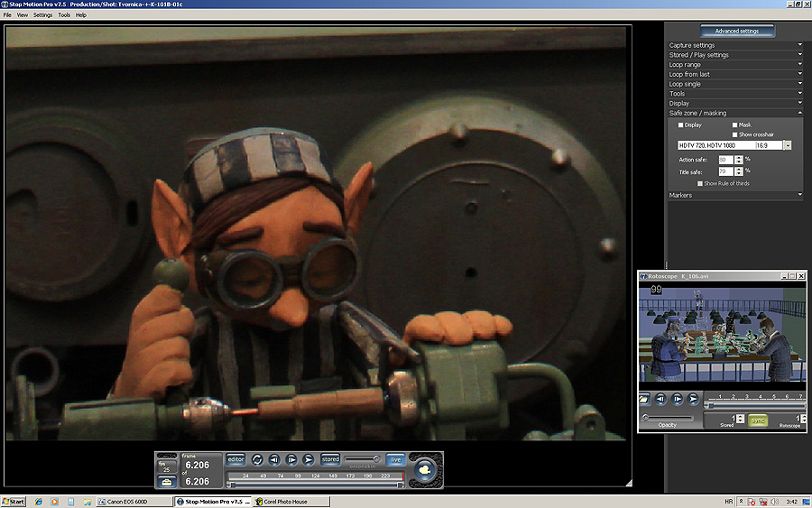
Task: Expand Stored / Play settings section
Action: coord(735,55)
